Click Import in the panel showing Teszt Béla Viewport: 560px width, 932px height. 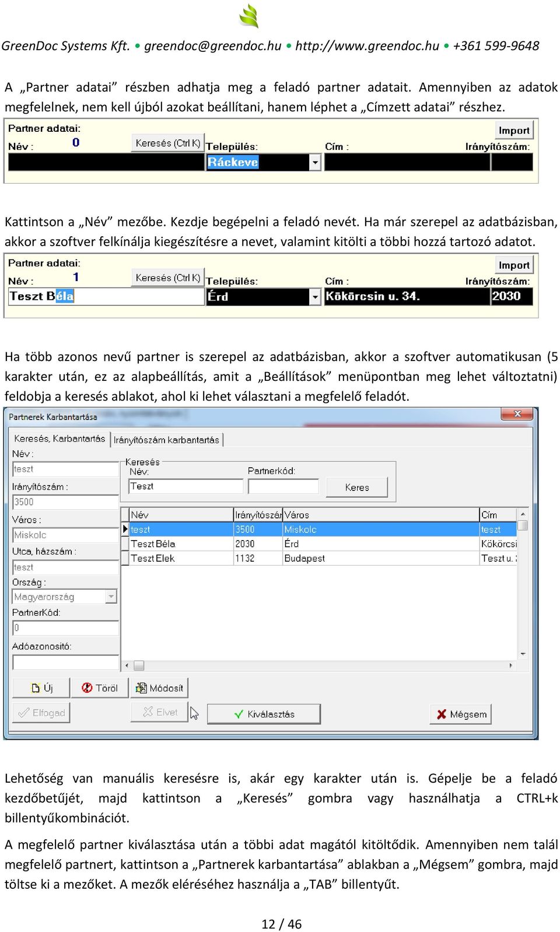point(514,265)
